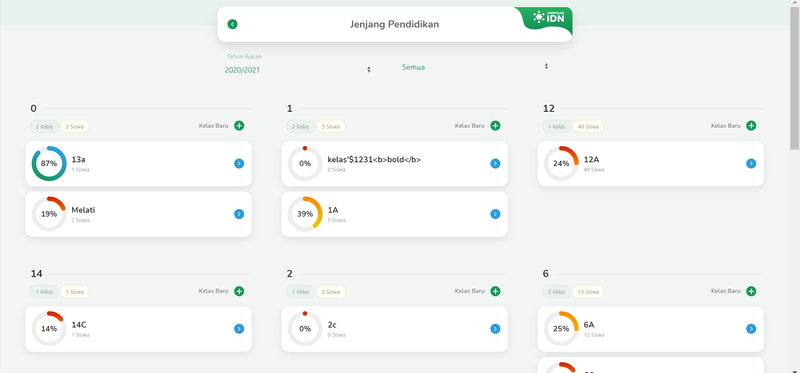
Task: Click '2 Kelas' badge in level 0
Action: pos(44,126)
